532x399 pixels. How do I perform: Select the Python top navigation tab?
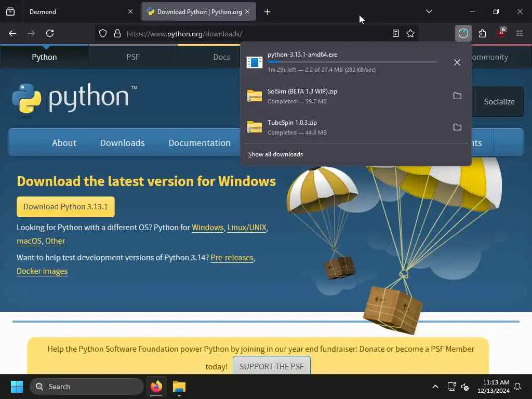45,57
